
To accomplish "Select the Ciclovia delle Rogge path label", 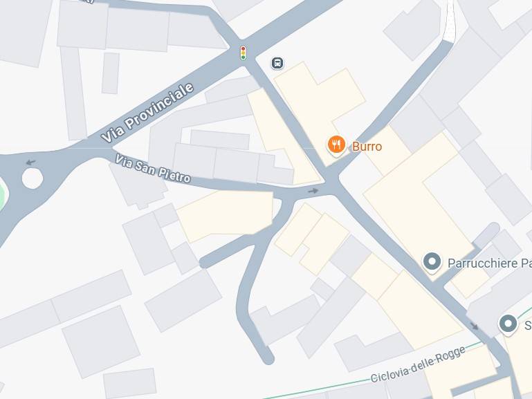I will (x=418, y=364).
